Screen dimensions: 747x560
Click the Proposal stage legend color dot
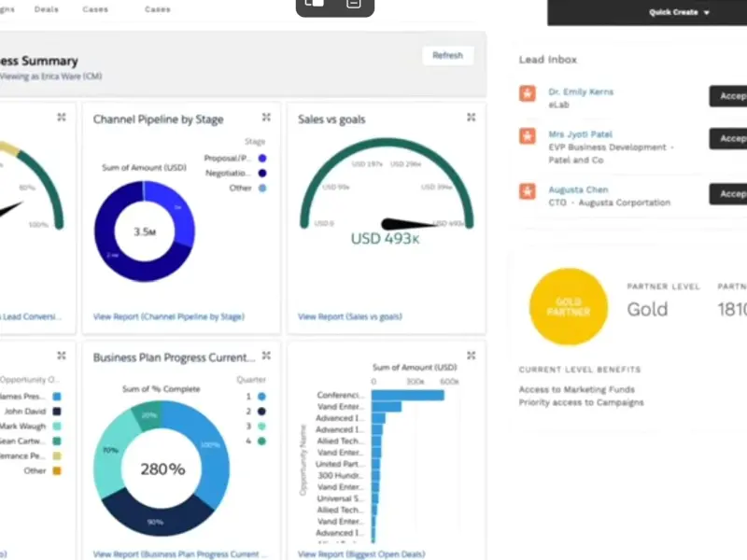262,159
